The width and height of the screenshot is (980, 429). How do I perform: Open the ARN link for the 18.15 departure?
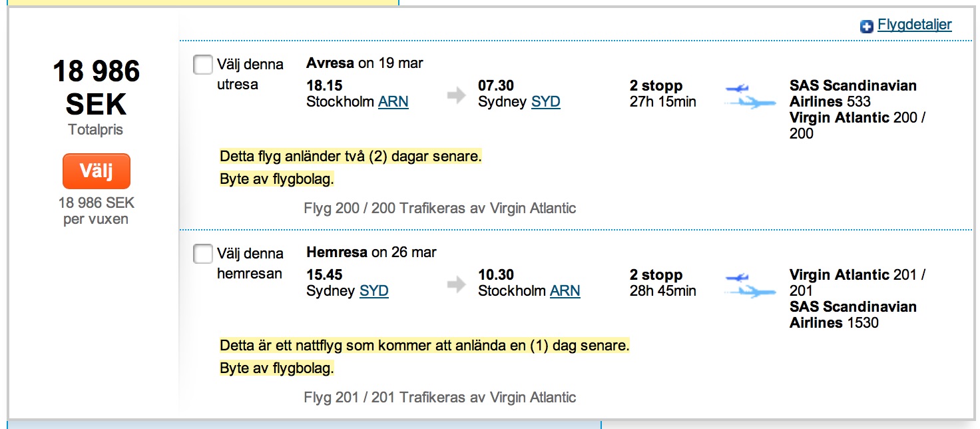click(x=393, y=102)
